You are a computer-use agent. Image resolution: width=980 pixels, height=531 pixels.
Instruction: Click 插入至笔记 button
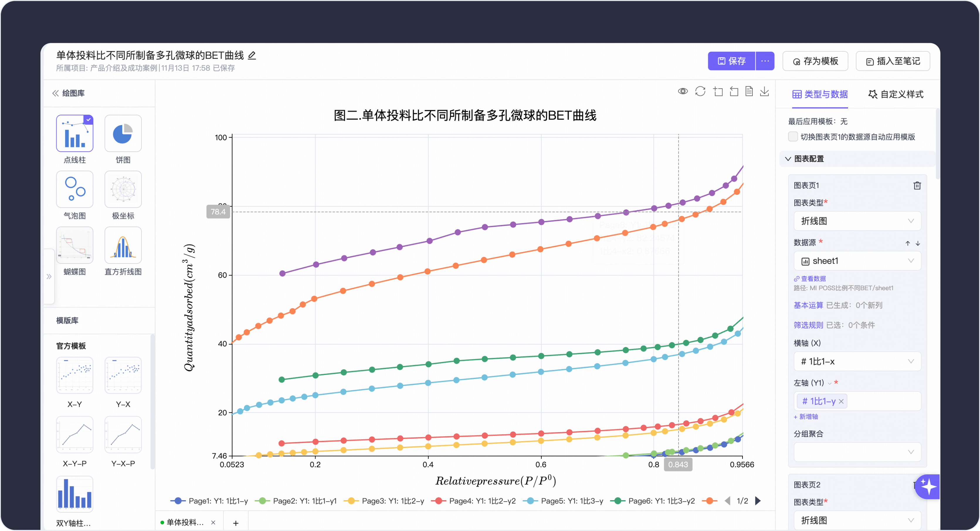[x=893, y=61]
